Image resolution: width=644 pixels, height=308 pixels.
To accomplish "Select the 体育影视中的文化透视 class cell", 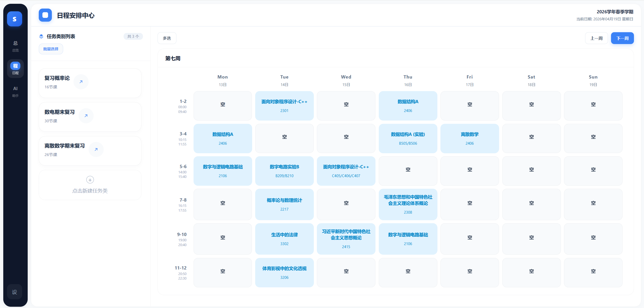I will [284, 273].
